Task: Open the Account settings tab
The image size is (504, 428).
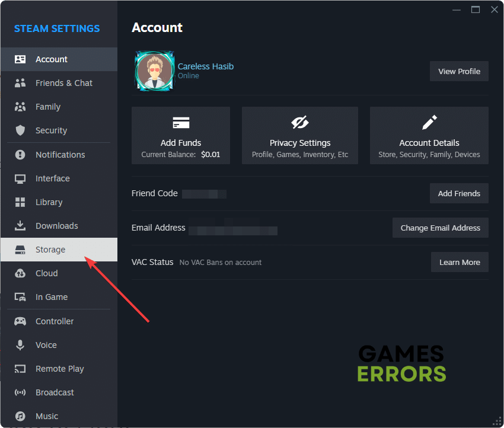Action: [59, 59]
